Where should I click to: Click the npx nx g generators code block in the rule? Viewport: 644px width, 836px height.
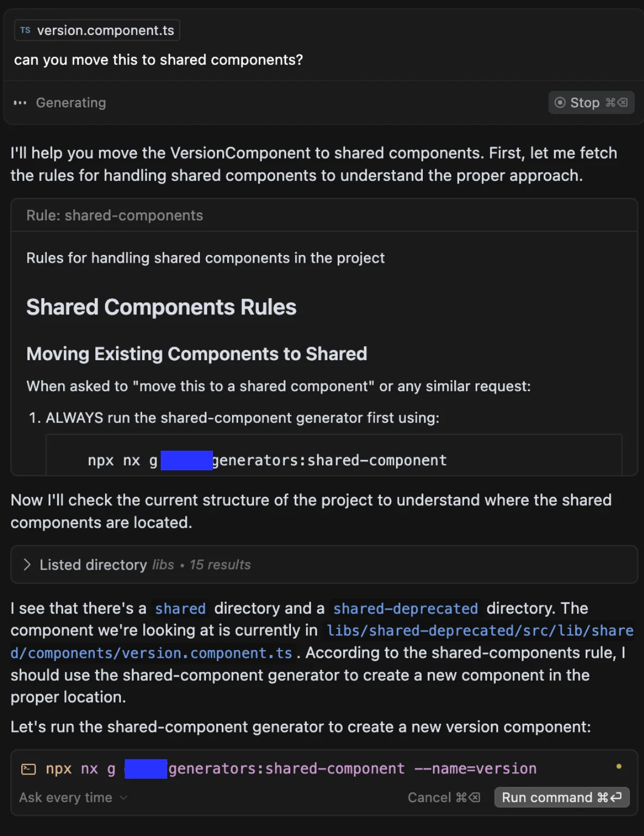click(333, 460)
